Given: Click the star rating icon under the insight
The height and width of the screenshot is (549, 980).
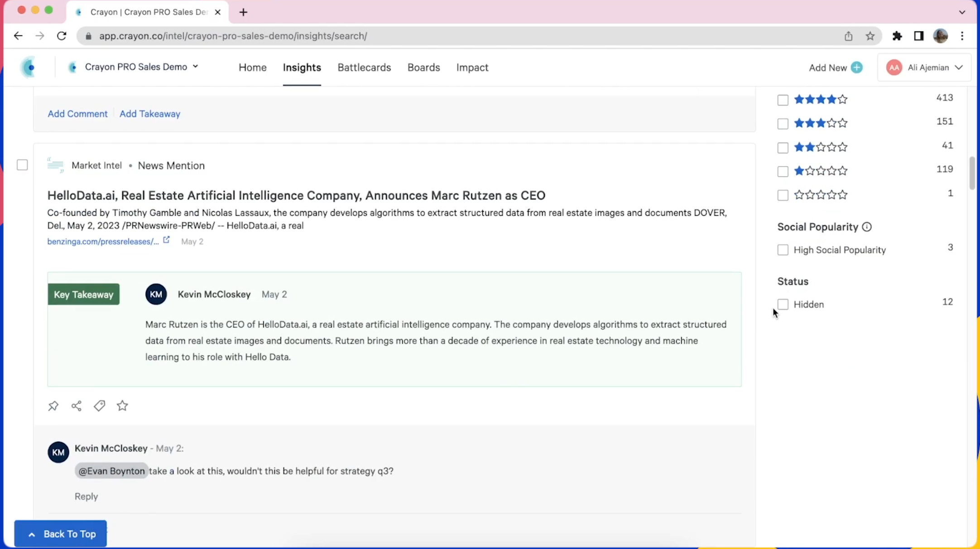Looking at the screenshot, I should [x=122, y=406].
